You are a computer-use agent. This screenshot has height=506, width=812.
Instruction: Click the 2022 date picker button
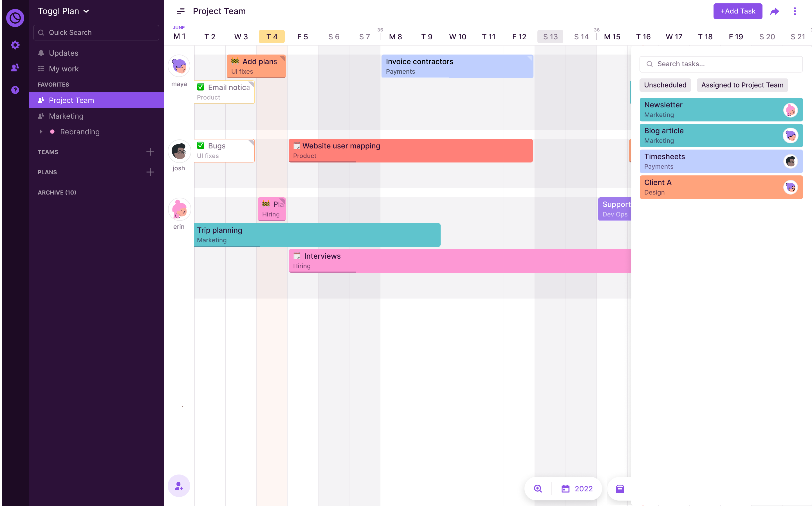tap(577, 489)
